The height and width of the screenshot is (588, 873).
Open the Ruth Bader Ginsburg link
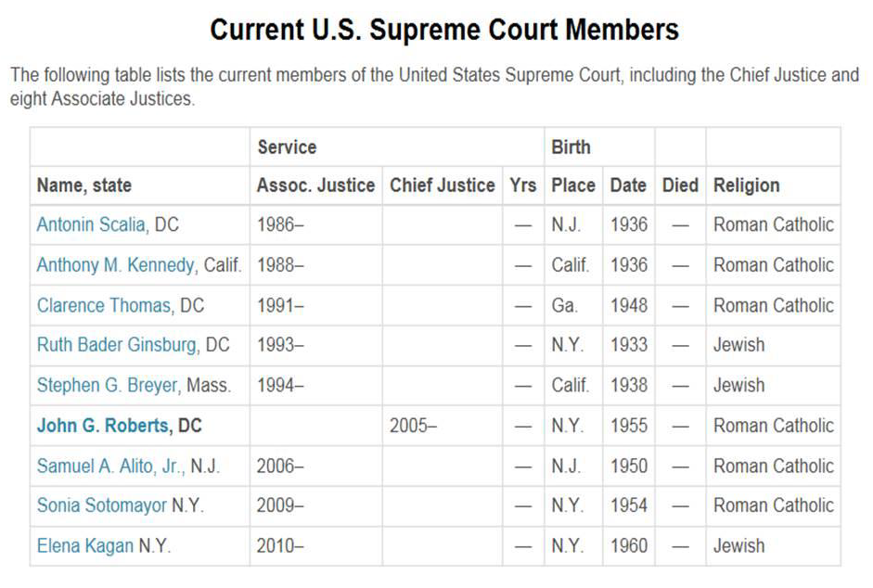pyautogui.click(x=116, y=345)
